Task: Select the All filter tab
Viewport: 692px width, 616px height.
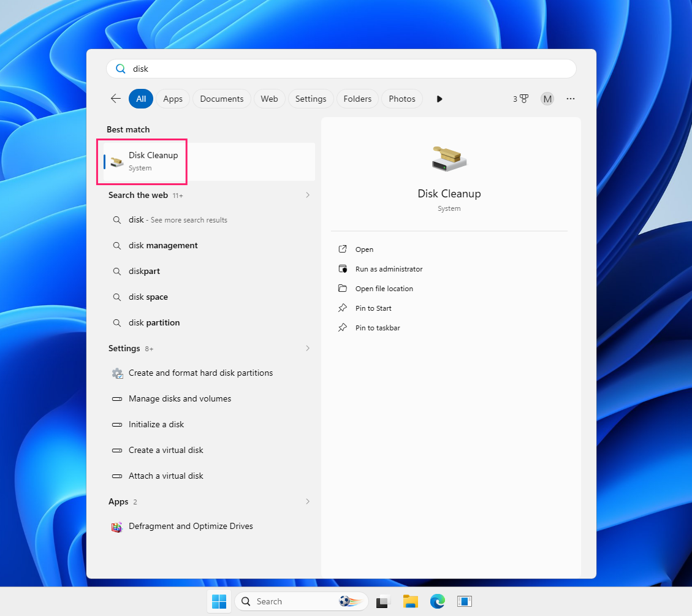Action: tap(141, 99)
